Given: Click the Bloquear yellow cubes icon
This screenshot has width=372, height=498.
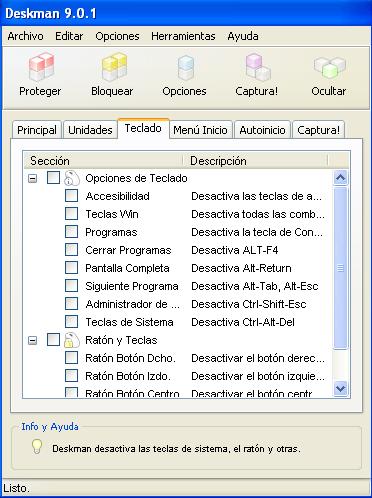Looking at the screenshot, I should (114, 67).
